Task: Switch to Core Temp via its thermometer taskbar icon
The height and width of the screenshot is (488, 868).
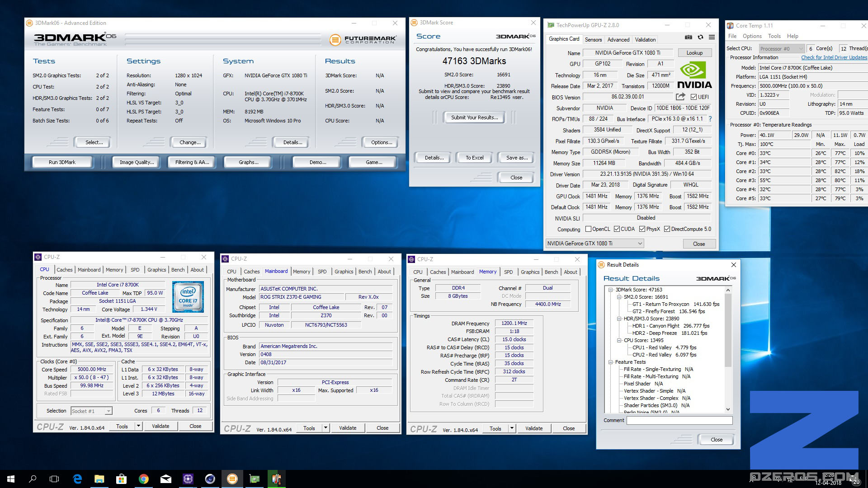Action: pos(277,479)
